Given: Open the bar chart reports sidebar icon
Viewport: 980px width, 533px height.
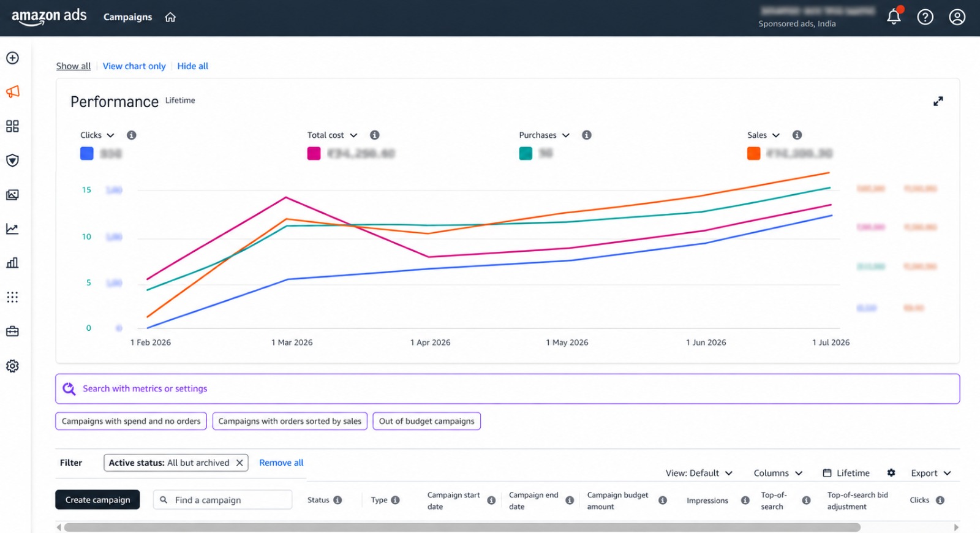Looking at the screenshot, I should coord(12,263).
